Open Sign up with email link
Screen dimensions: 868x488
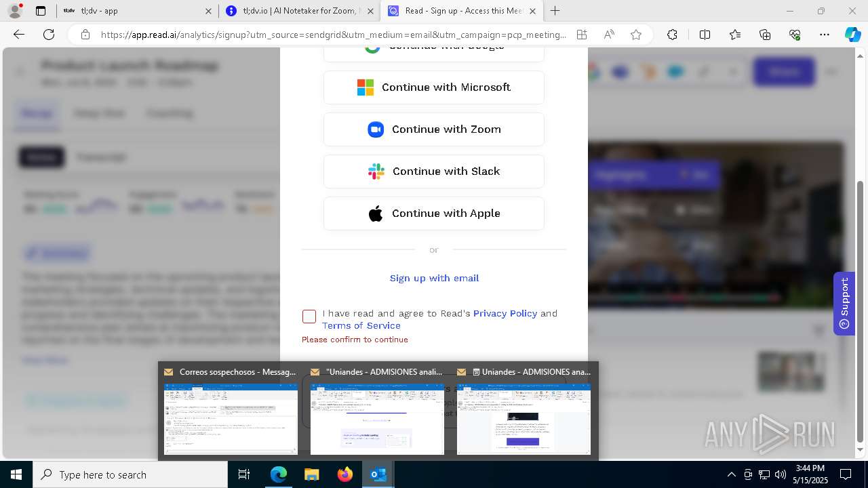pos(434,278)
